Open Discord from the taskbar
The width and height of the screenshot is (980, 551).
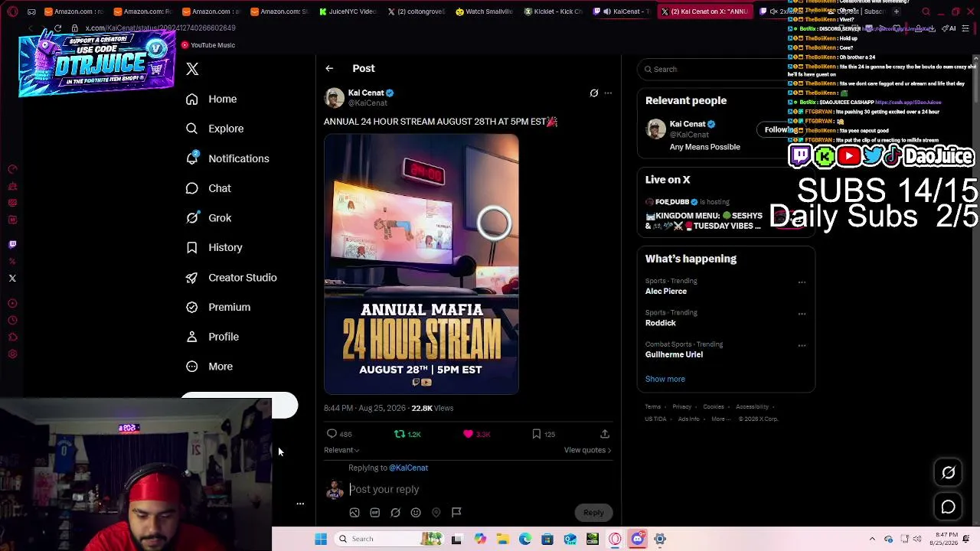point(638,539)
